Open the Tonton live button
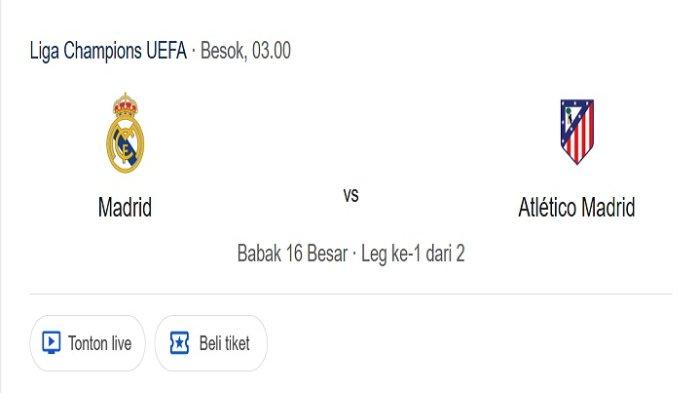 click(88, 343)
